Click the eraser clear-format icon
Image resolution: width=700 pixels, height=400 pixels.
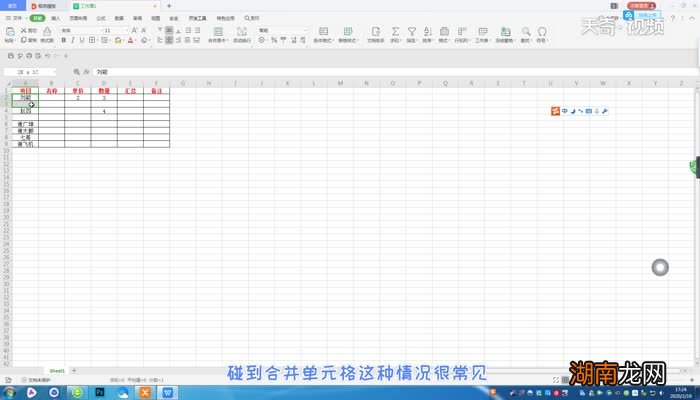144,40
